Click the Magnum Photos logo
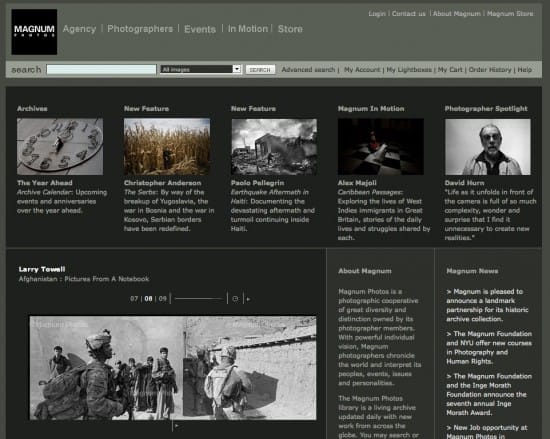 (x=34, y=32)
